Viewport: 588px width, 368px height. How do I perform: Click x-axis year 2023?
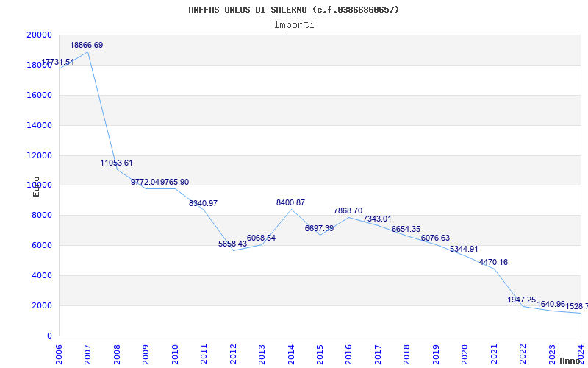pyautogui.click(x=552, y=354)
